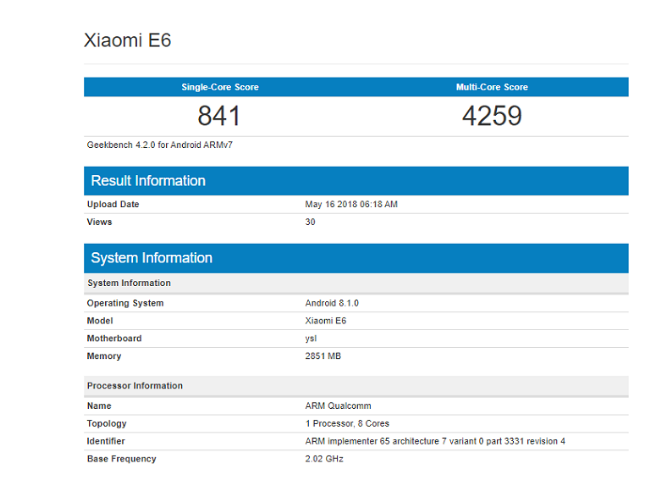This screenshot has width=662, height=484.
Task: Click the processor Name label
Action: (99, 406)
